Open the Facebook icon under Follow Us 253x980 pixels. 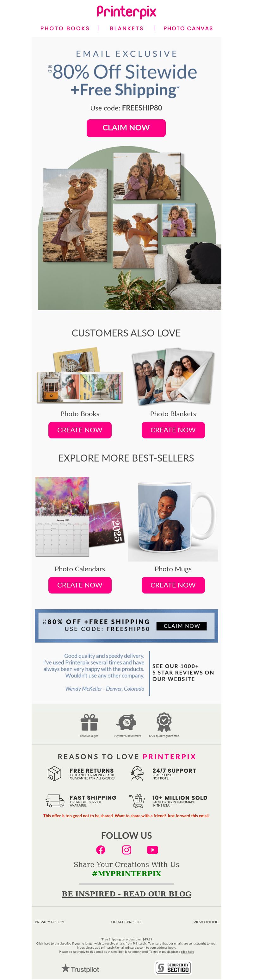(x=101, y=850)
